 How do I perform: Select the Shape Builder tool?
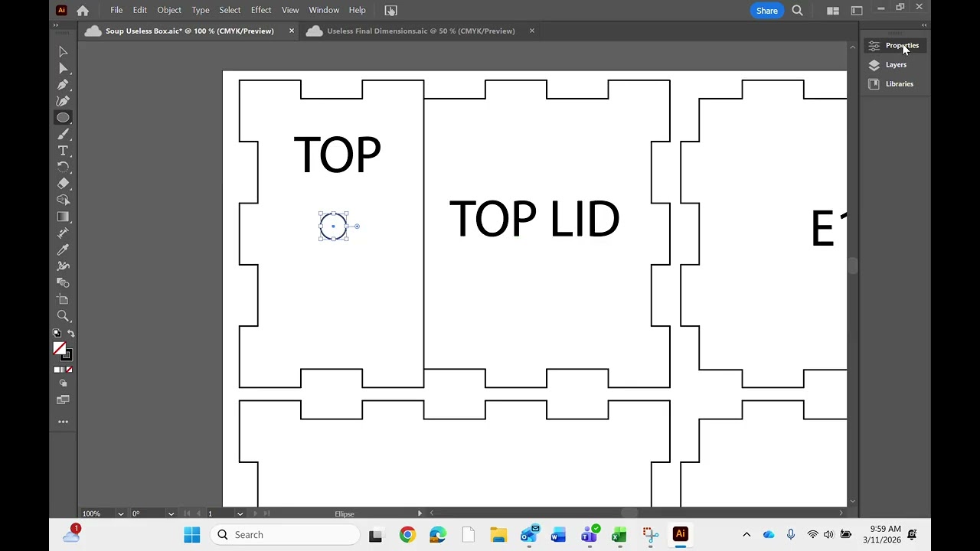(63, 201)
